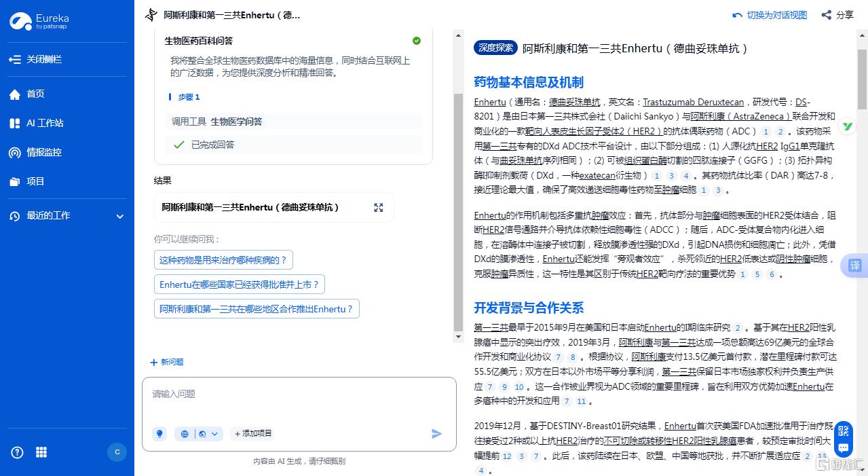
Task: Click heading 药物基本信息及机制
Action: tap(529, 82)
